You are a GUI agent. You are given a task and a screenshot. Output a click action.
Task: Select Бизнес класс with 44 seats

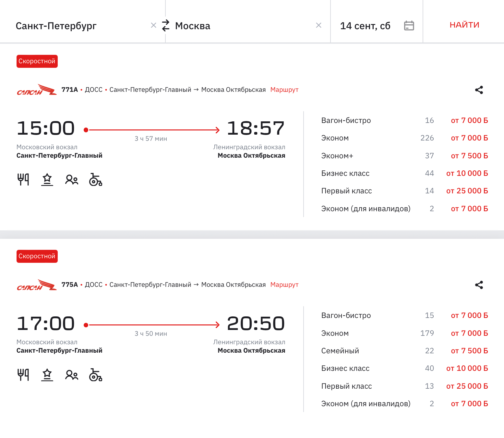click(404, 173)
